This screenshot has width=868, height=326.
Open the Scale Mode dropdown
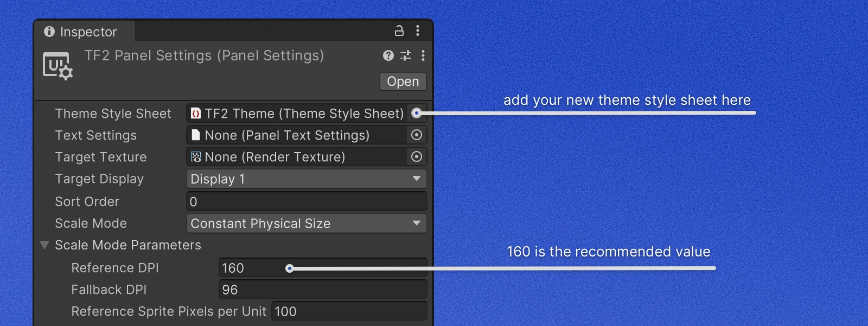(307, 223)
